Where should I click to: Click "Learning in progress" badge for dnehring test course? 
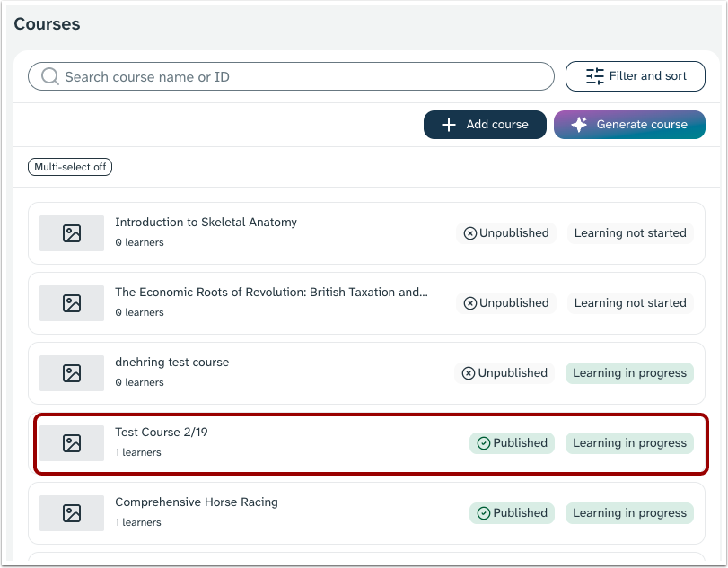pyautogui.click(x=629, y=373)
